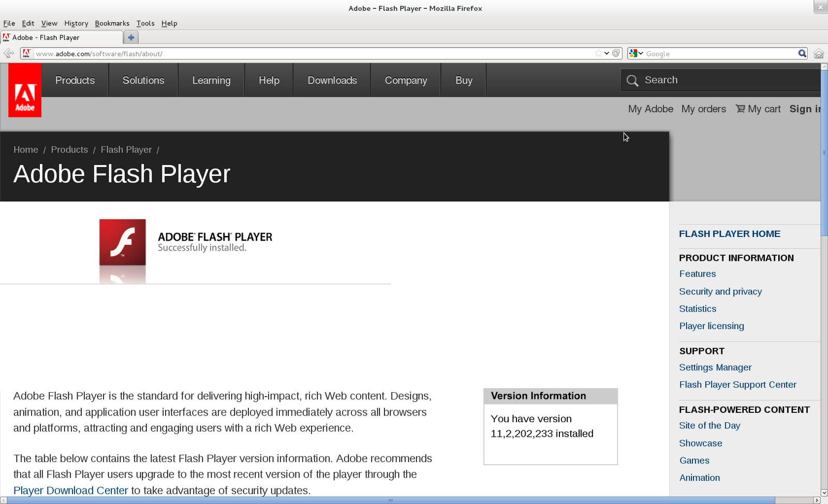
Task: Open Buy in Adobe navigation bar
Action: 464,80
